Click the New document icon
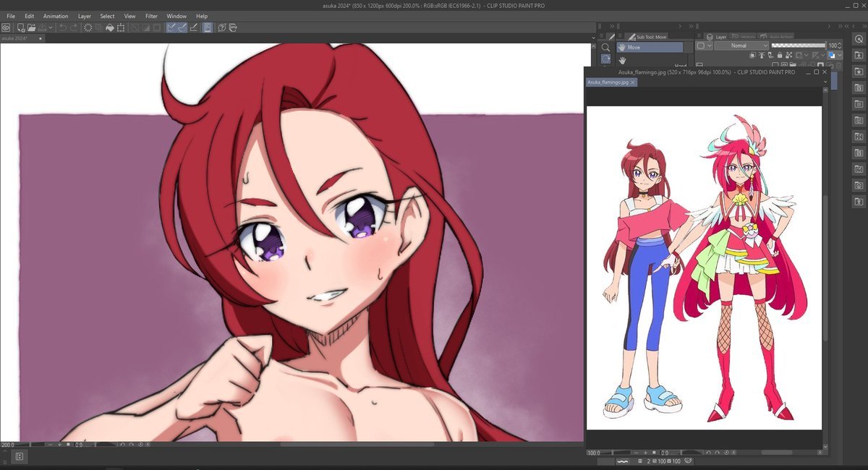This screenshot has height=470, width=868. pos(20,27)
